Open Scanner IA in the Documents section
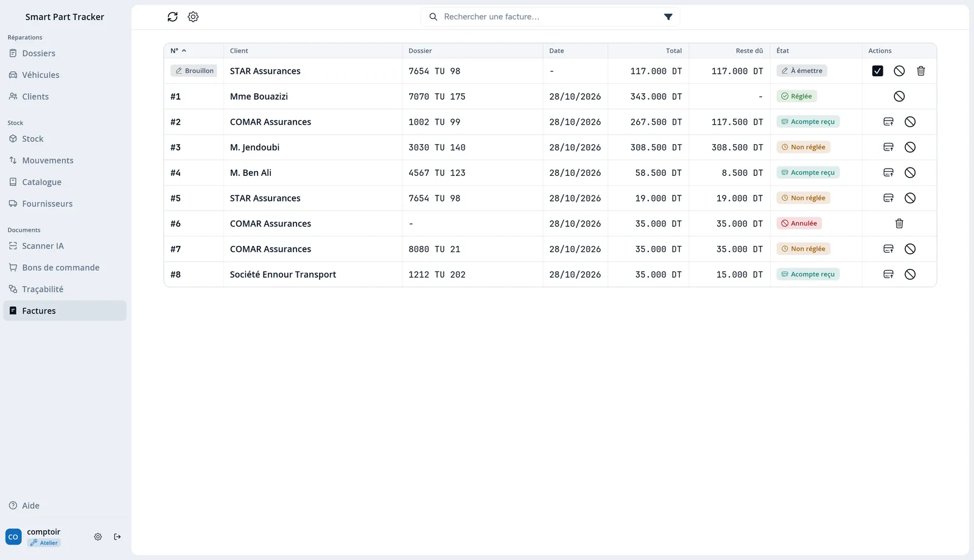Image resolution: width=974 pixels, height=560 pixels. tap(65, 246)
